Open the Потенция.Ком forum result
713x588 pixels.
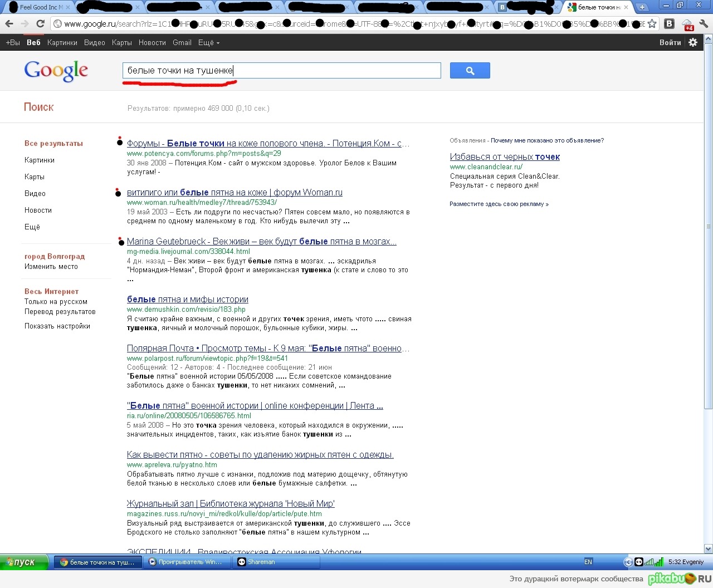[268, 143]
